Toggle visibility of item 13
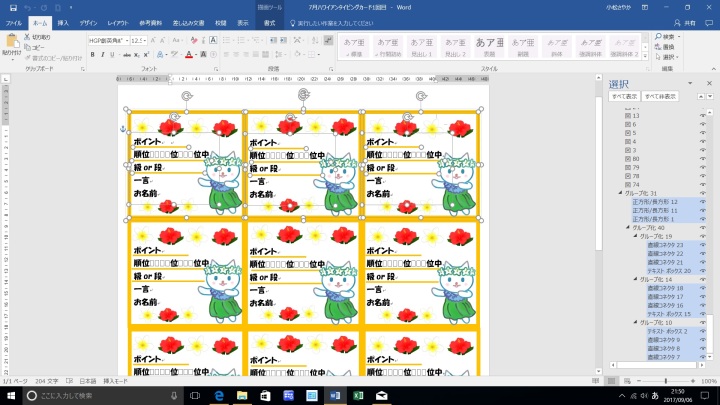Viewport: 720px width, 405px height. (703, 116)
